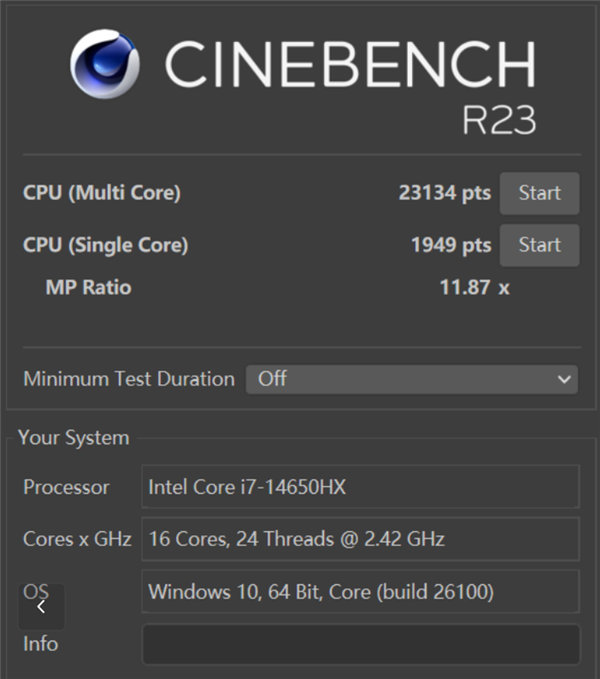Click the empty Info text field
The height and width of the screenshot is (679, 600).
[360, 644]
